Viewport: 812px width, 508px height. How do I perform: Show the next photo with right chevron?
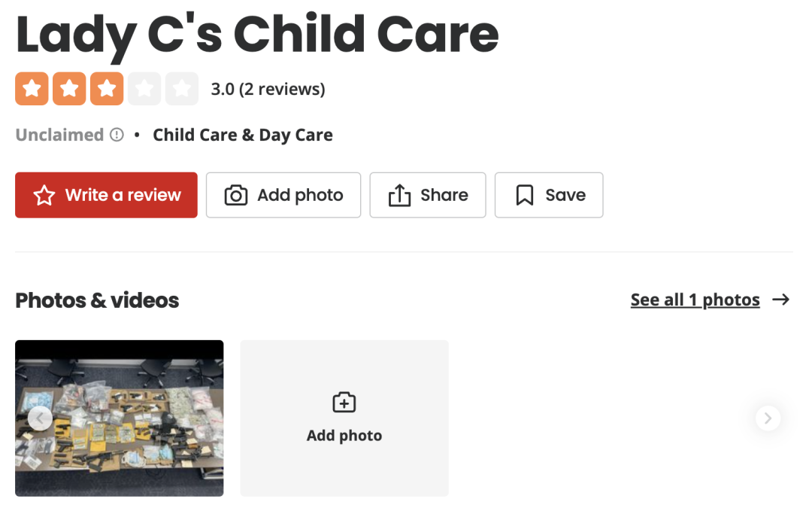(768, 418)
